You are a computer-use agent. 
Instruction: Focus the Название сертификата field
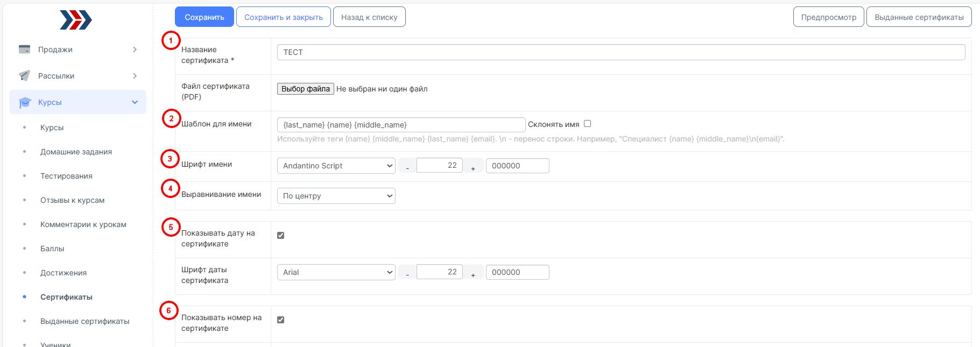pos(621,52)
